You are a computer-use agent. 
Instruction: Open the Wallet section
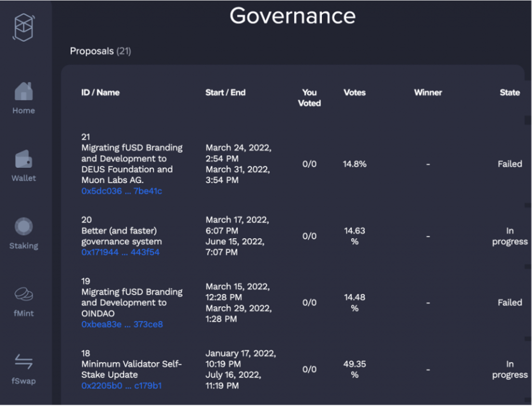point(23,165)
